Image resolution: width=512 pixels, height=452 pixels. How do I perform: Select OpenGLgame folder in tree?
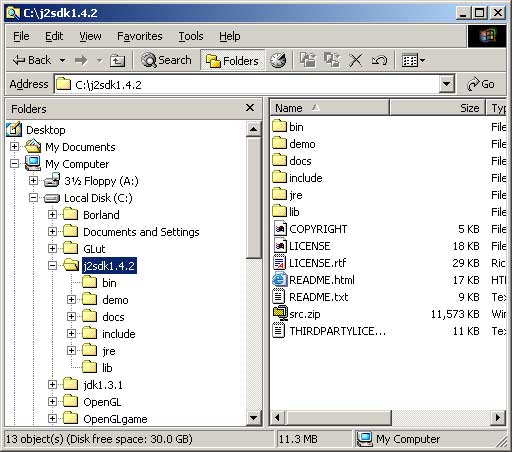(115, 419)
